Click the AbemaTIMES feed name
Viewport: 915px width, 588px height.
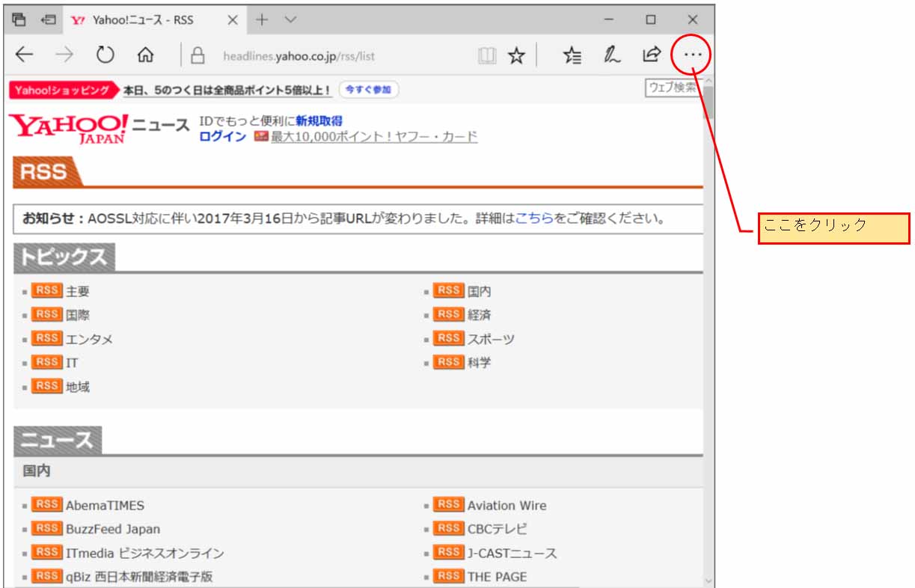click(x=105, y=506)
